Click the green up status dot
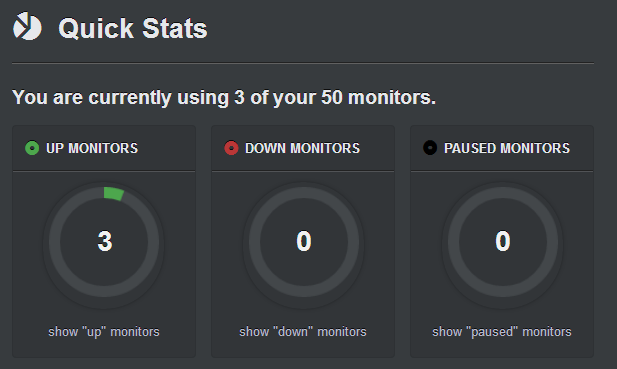Image resolution: width=617 pixels, height=369 pixels. pos(32,148)
